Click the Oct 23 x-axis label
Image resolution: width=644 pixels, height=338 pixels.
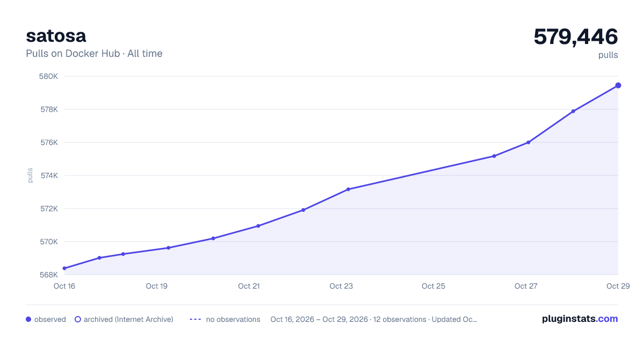click(x=341, y=286)
